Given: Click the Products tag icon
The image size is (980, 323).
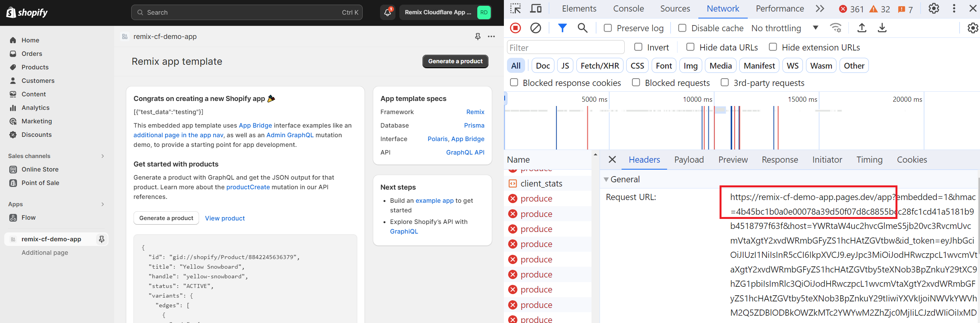Looking at the screenshot, I should [x=13, y=67].
